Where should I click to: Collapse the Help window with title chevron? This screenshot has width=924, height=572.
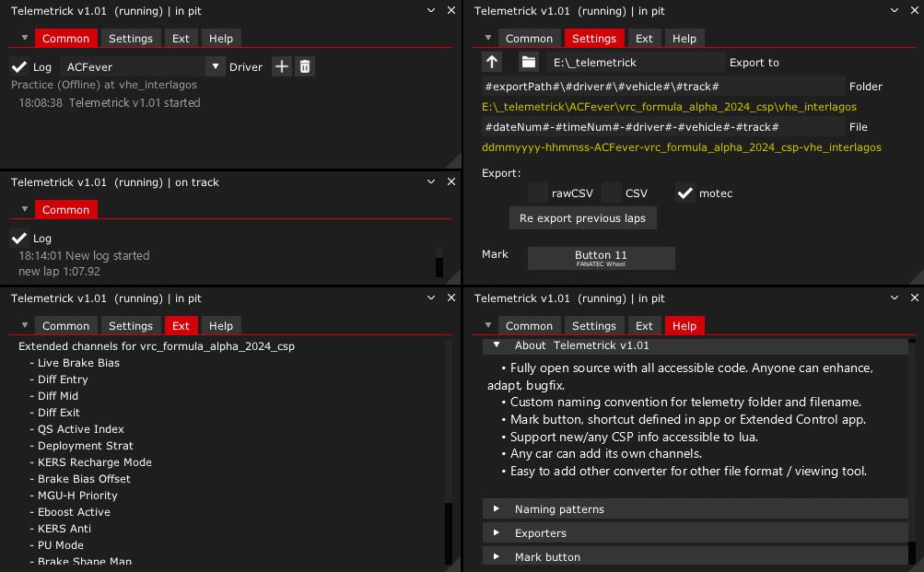(x=895, y=298)
